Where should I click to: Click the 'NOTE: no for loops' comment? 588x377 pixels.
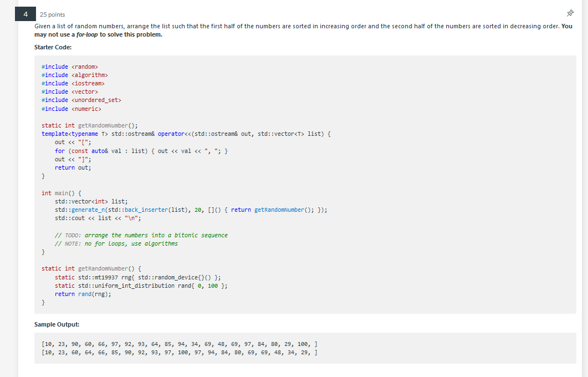(x=116, y=243)
